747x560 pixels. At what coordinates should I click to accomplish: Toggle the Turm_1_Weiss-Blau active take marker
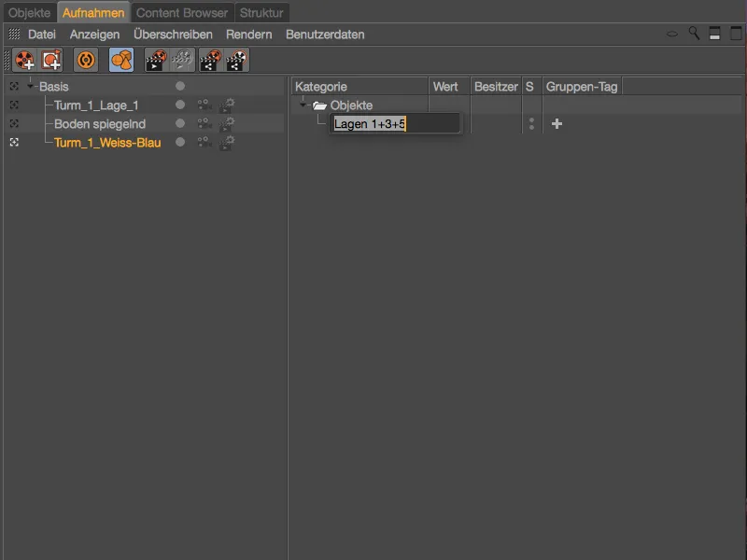14,143
